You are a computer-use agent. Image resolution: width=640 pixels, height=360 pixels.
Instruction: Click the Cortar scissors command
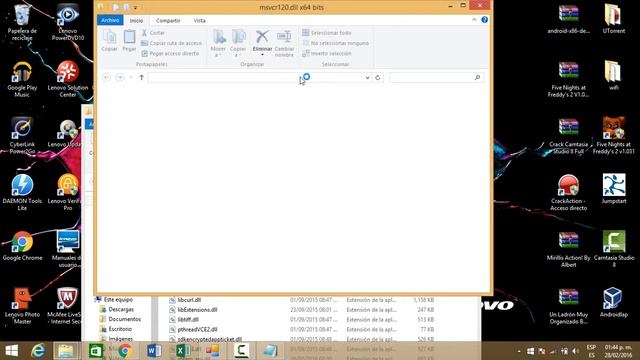pos(153,33)
